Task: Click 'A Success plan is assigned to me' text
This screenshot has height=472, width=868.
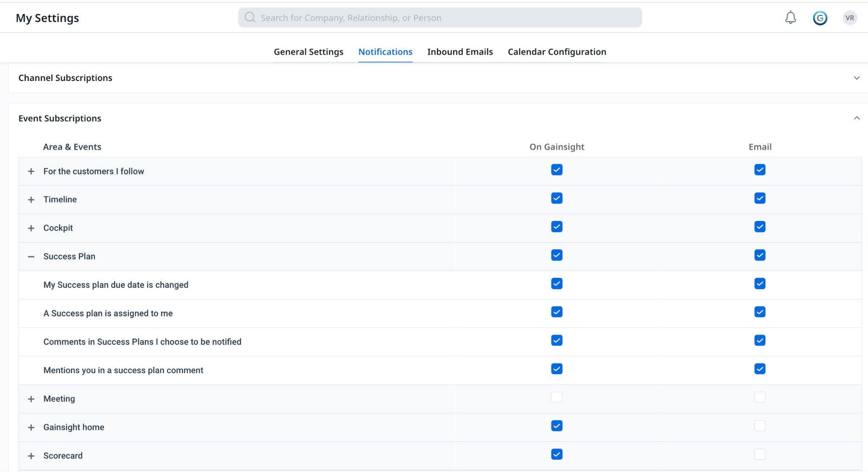Action: pos(108,313)
